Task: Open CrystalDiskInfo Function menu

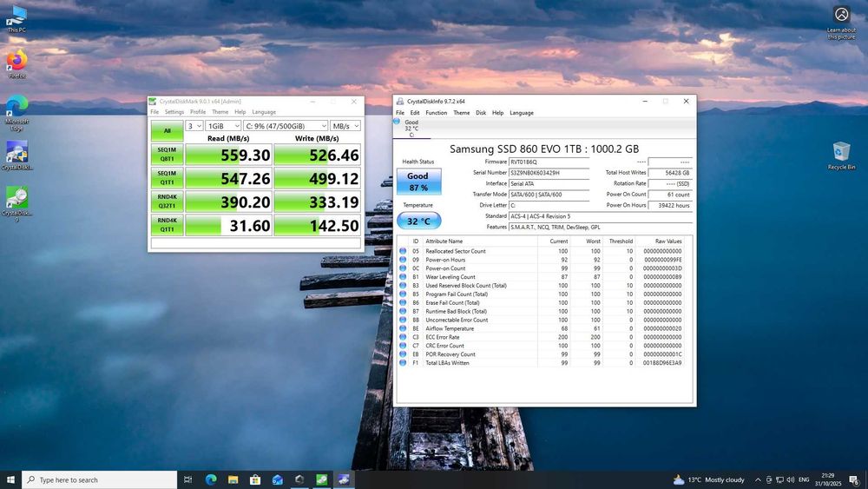Action: coord(437,112)
